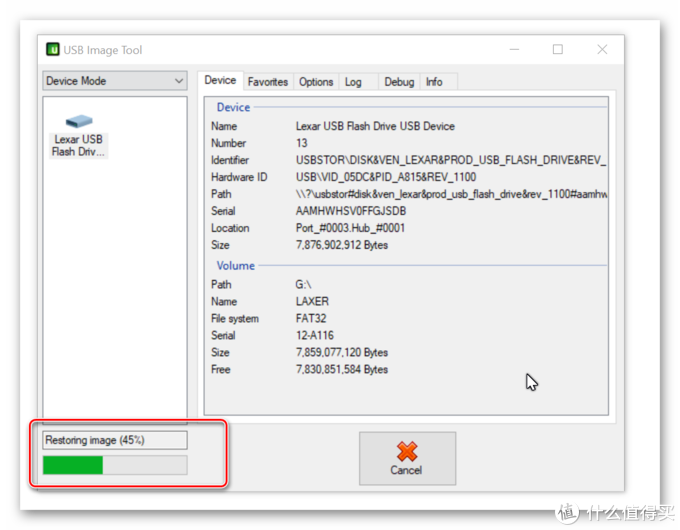This screenshot has height=530, width=680.
Task: Click the location 'Port_#0003.Hub_#0001'
Action: (350, 228)
